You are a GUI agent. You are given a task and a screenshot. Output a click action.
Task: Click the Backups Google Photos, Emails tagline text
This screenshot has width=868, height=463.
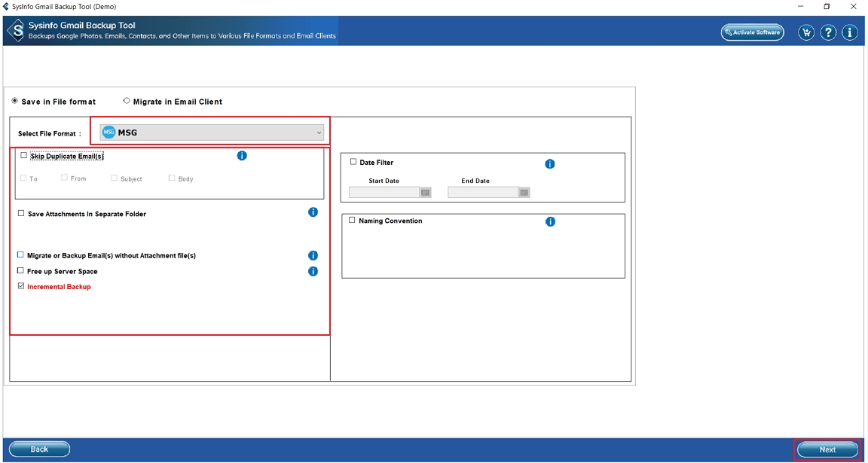pyautogui.click(x=182, y=36)
